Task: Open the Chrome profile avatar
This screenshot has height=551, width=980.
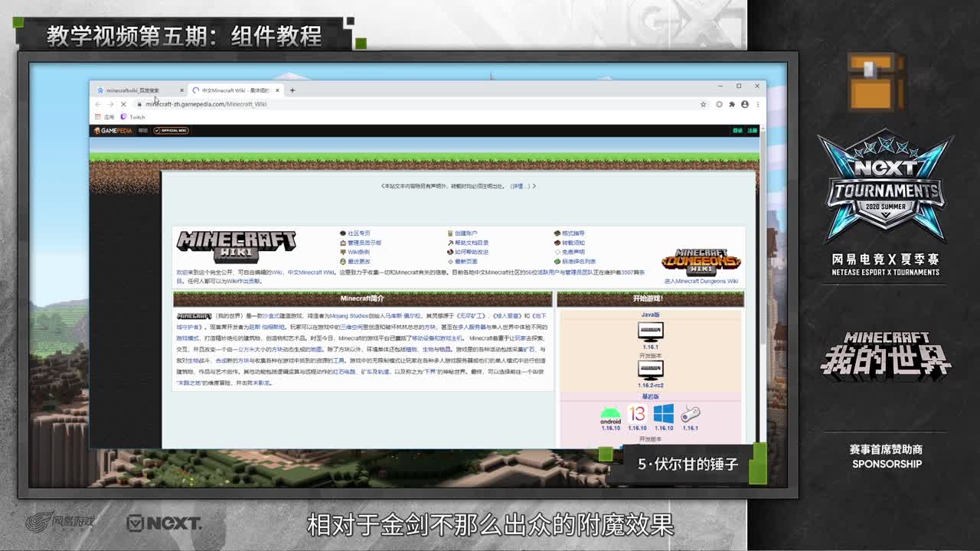Action: pyautogui.click(x=744, y=104)
